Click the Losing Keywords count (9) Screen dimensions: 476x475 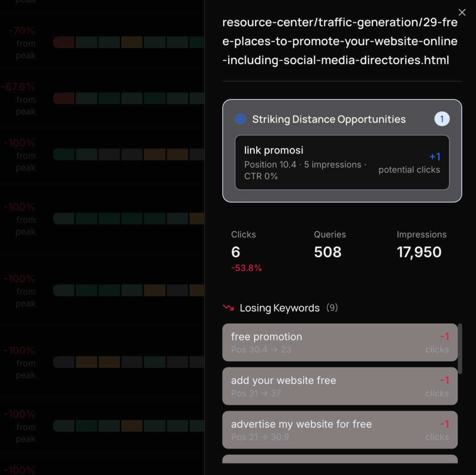(x=332, y=308)
